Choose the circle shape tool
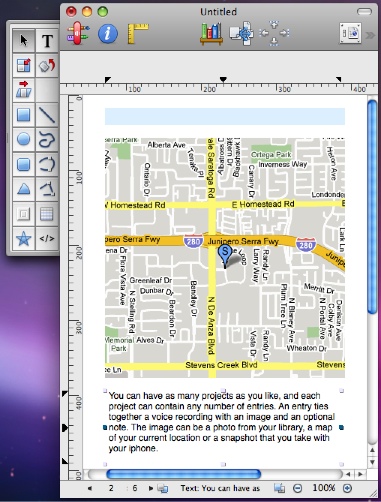Screen dimensions: 381x502 point(24,139)
